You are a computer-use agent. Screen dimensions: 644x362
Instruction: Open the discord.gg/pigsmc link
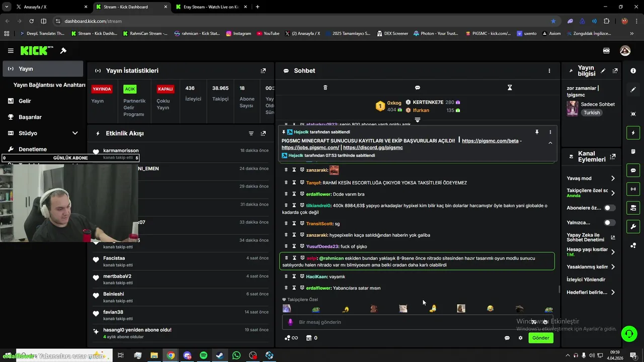[373, 148]
